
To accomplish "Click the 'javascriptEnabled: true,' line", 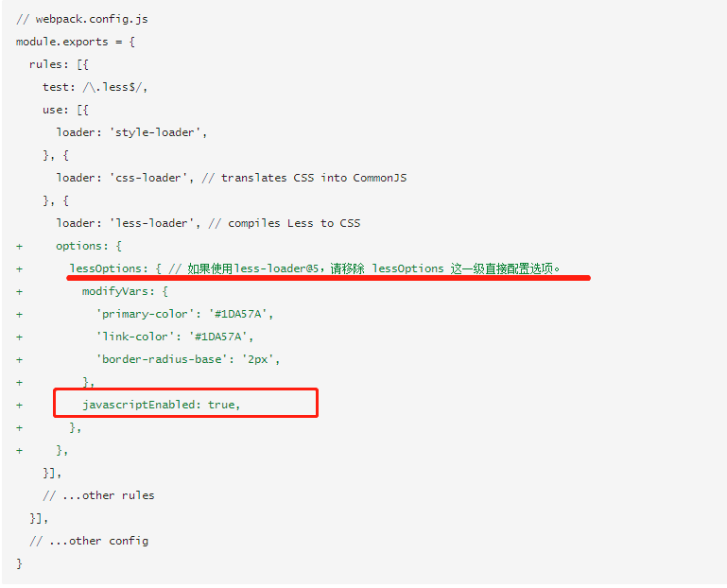I will pyautogui.click(x=162, y=405).
